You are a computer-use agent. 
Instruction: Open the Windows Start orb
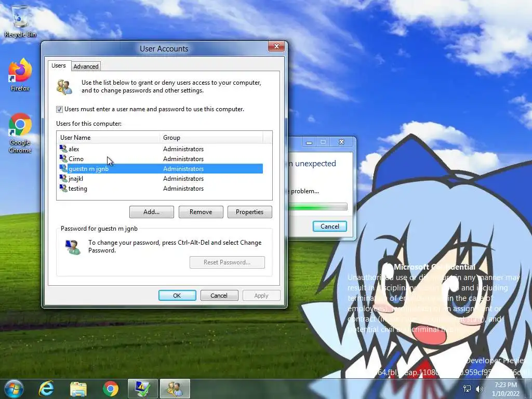coord(14,389)
